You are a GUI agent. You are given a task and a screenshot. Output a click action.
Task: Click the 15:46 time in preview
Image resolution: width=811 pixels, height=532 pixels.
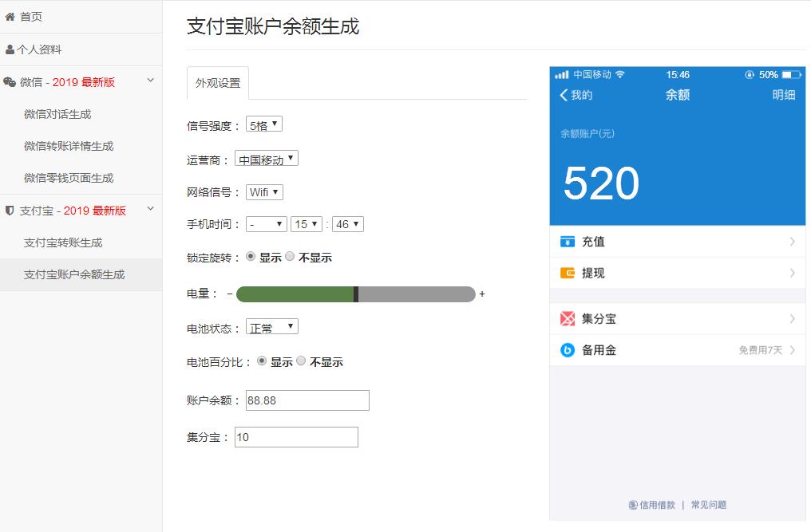click(678, 75)
